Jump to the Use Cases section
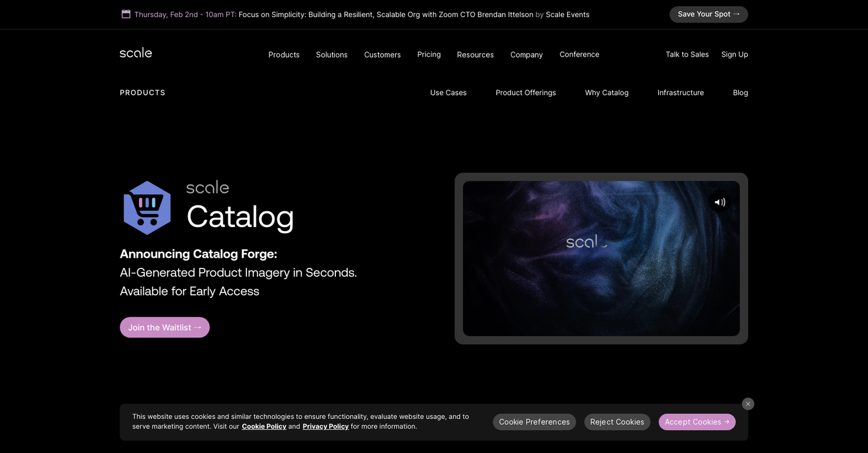Screen dimensions: 868x453 coord(448,93)
